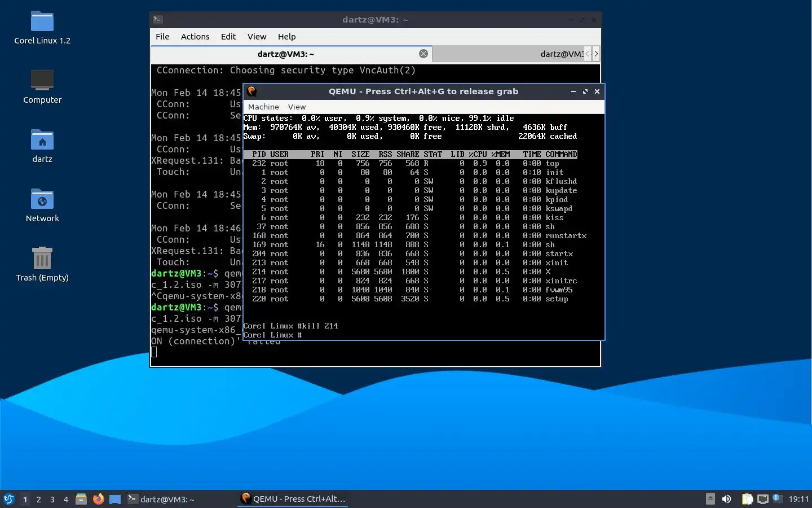Click the show desktop panel icon
The width and height of the screenshot is (812, 508).
[115, 499]
